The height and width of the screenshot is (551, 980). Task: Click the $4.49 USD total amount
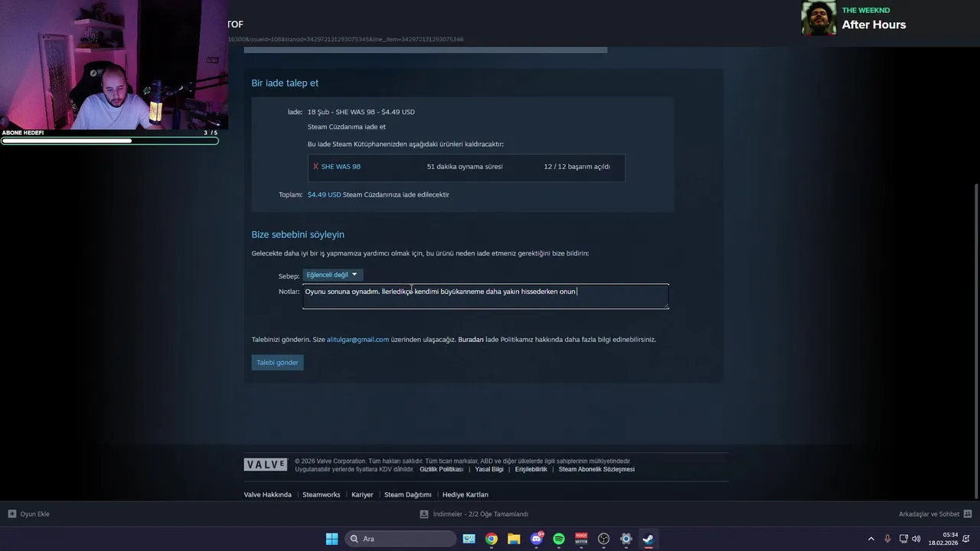pos(324,194)
